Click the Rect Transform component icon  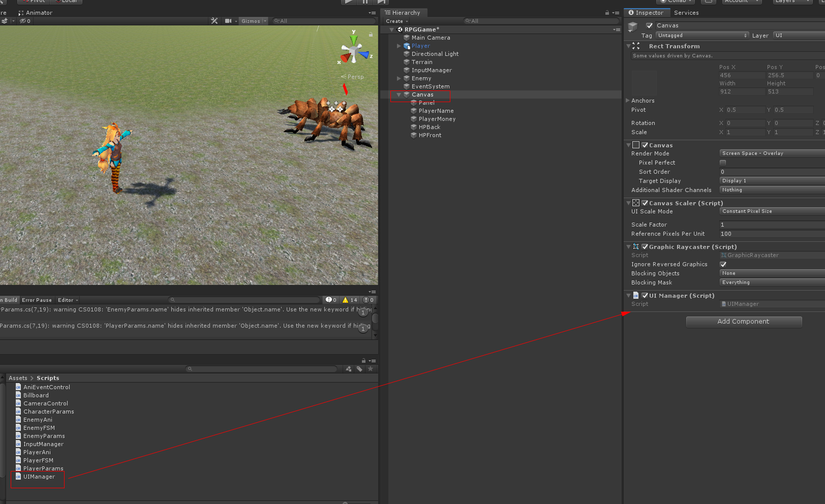click(636, 46)
